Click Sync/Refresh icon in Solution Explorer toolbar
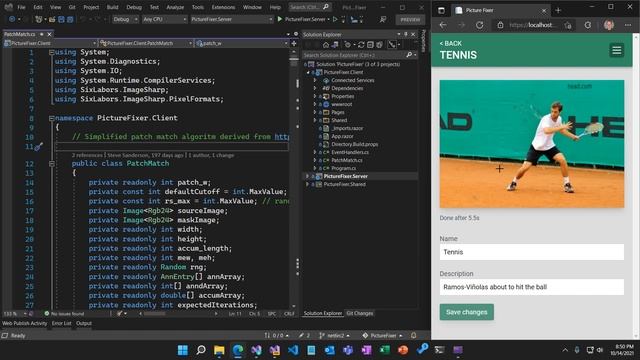Image resolution: width=640 pixels, height=360 pixels. point(361,44)
